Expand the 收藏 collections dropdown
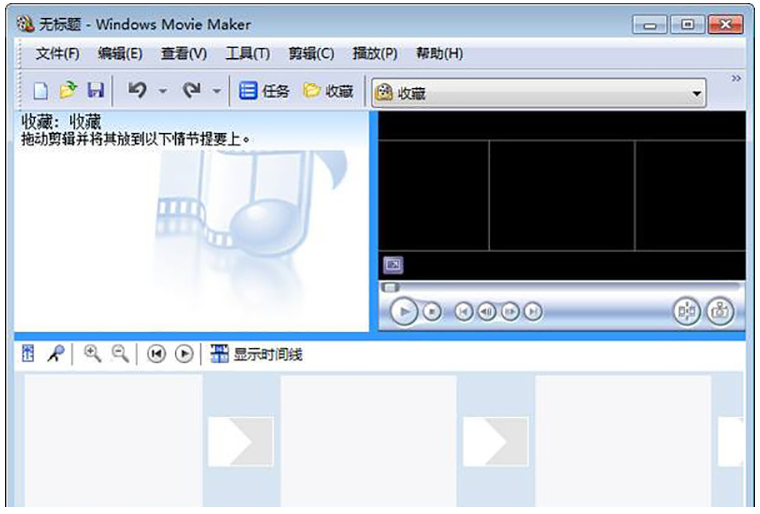 pyautogui.click(x=697, y=94)
